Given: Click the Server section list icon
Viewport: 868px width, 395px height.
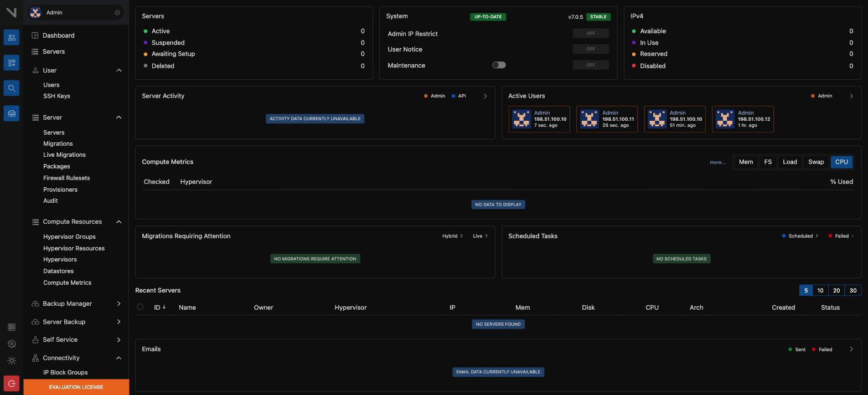Looking at the screenshot, I should [35, 117].
